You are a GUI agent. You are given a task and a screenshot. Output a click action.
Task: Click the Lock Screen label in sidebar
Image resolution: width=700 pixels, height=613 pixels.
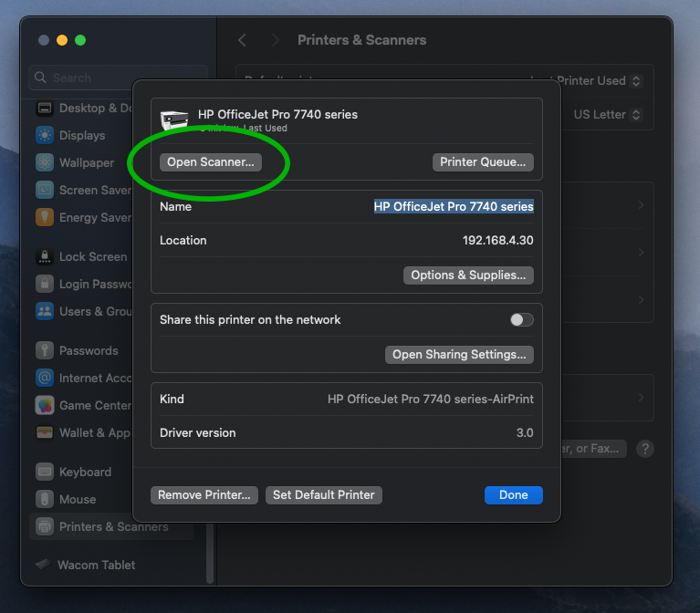coord(93,257)
